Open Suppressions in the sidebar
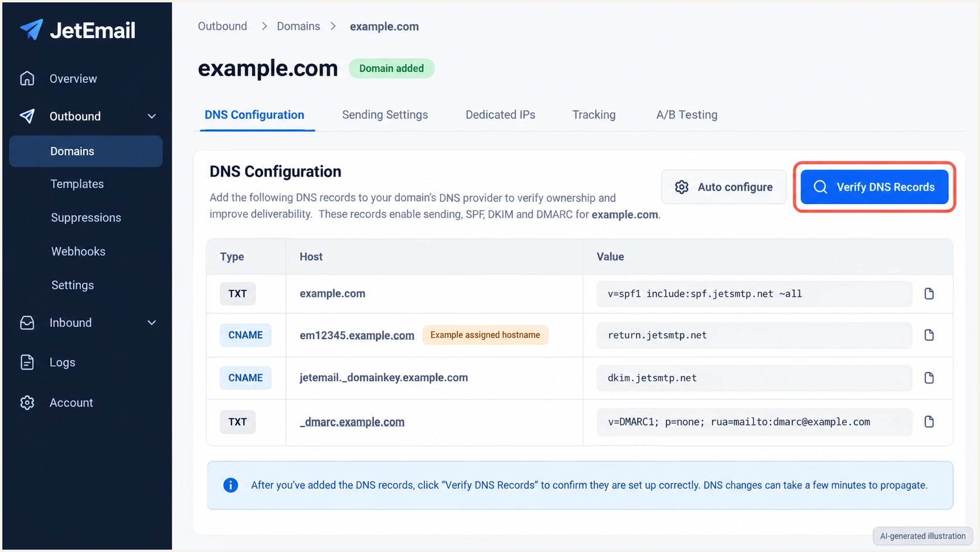Screen dimensions: 980x552 (x=86, y=218)
